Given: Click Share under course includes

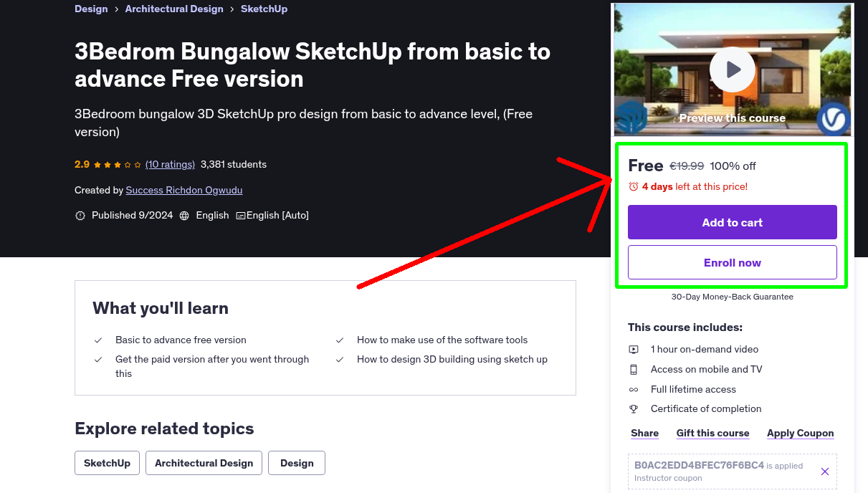Looking at the screenshot, I should pos(644,433).
